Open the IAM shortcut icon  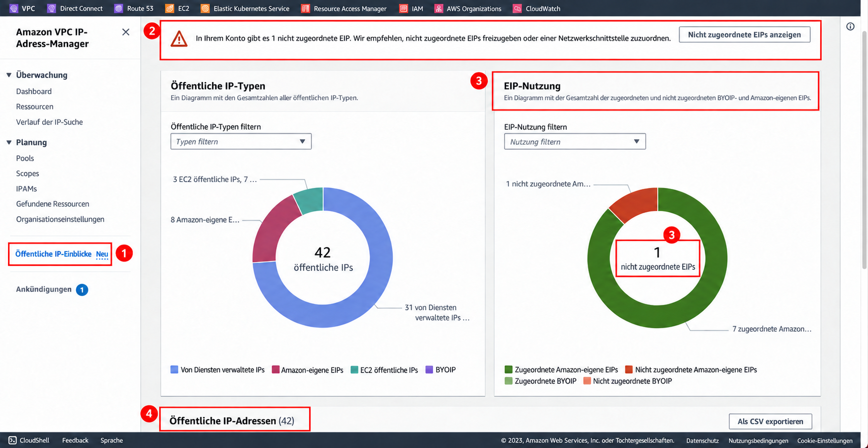tap(404, 8)
